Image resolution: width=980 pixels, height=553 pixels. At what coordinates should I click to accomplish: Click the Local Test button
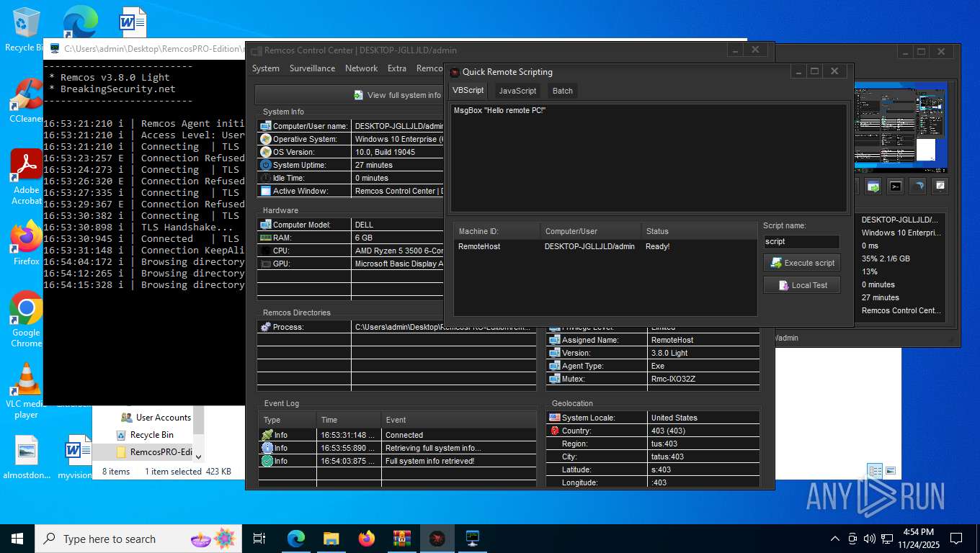802,285
